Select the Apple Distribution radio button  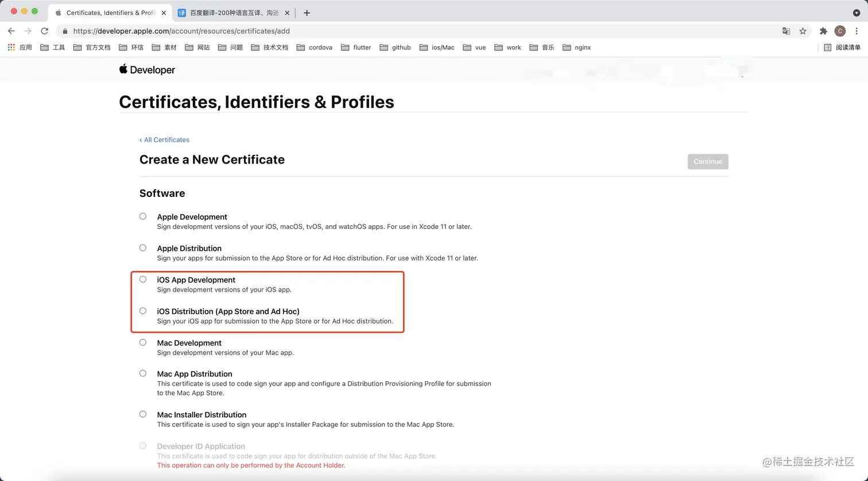click(x=143, y=248)
